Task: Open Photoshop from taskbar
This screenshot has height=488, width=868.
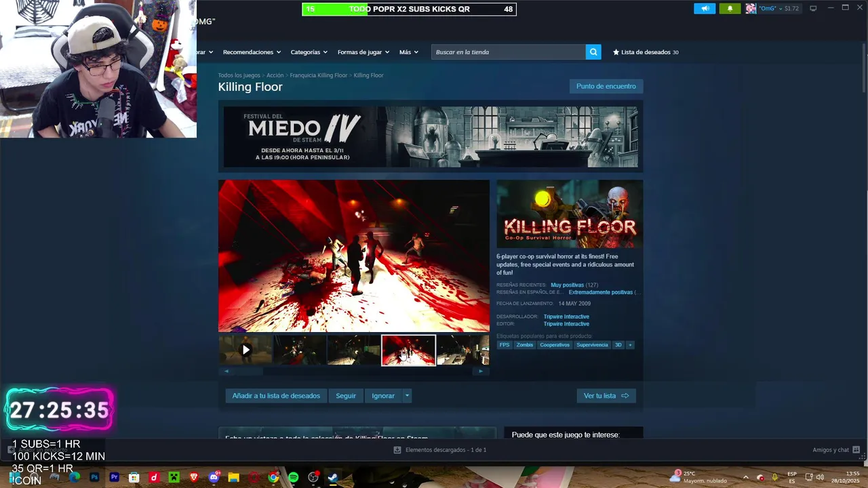Action: click(x=94, y=477)
